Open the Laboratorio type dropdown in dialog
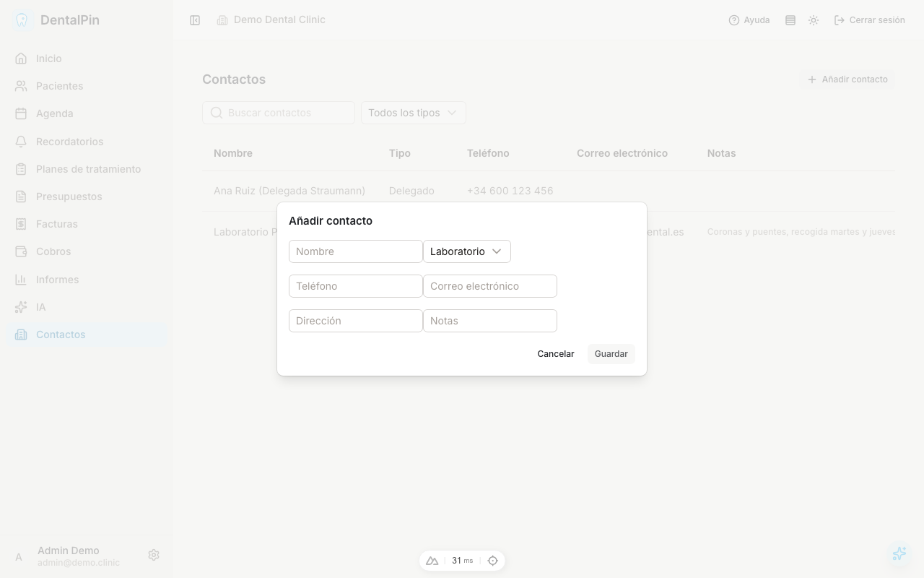Viewport: 924px width, 578px height. [x=467, y=251]
